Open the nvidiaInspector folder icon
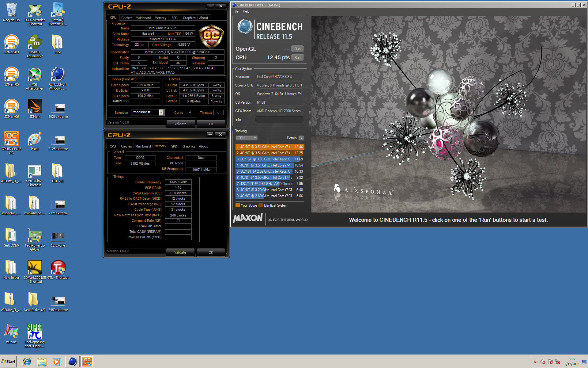588x368 pixels. coord(35,205)
